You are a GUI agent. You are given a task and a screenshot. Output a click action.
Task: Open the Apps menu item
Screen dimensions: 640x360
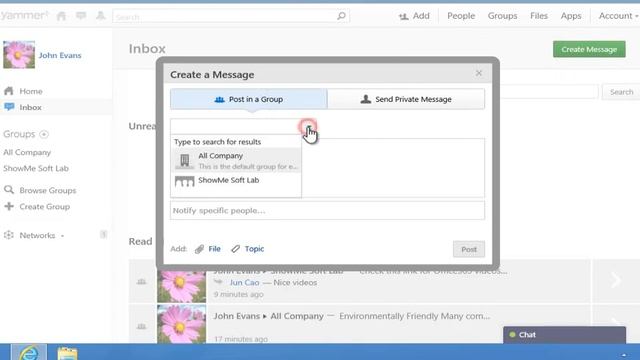coord(571,16)
